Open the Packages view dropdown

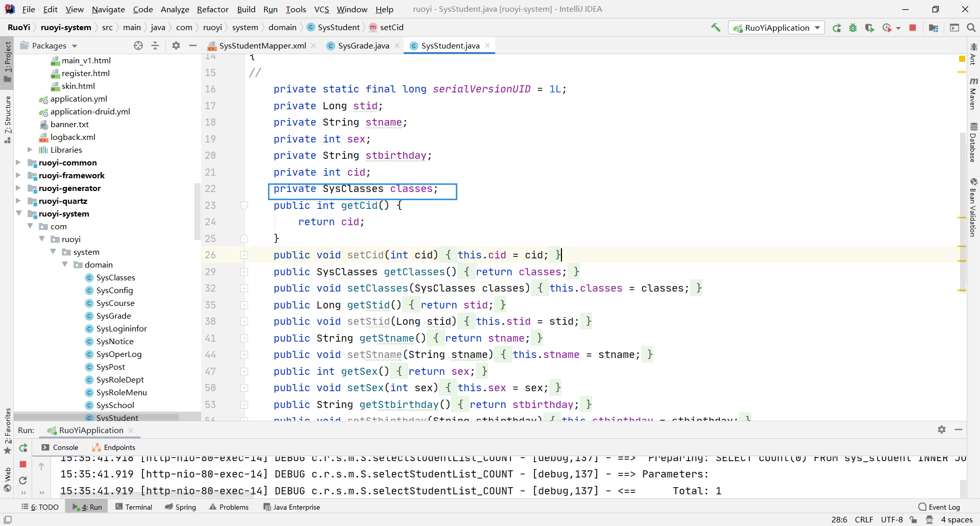click(75, 46)
